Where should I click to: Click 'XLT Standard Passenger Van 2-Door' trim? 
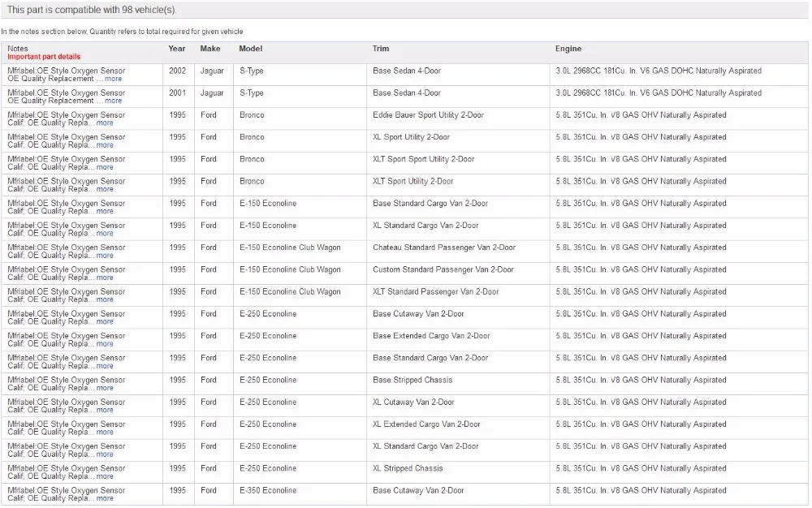click(436, 292)
